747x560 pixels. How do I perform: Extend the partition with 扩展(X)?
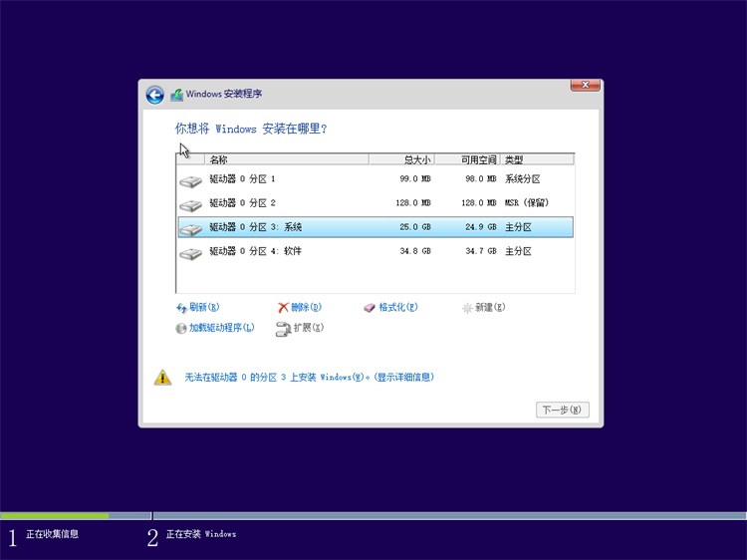(309, 328)
